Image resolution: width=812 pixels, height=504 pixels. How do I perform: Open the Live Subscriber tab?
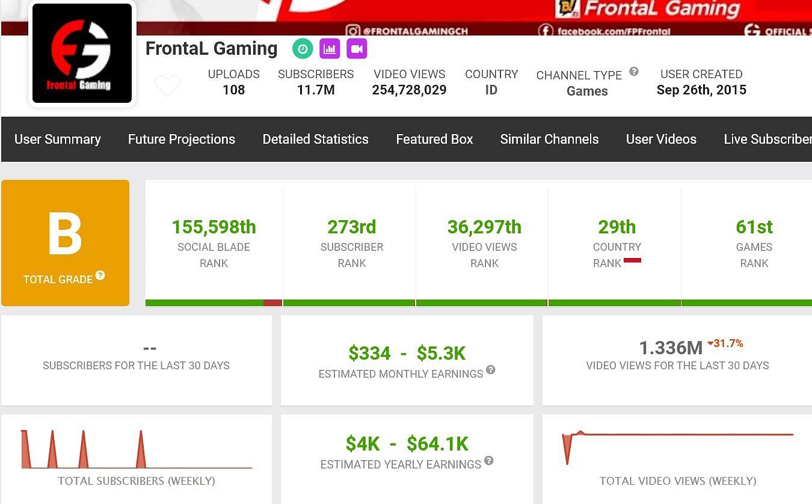point(767,139)
